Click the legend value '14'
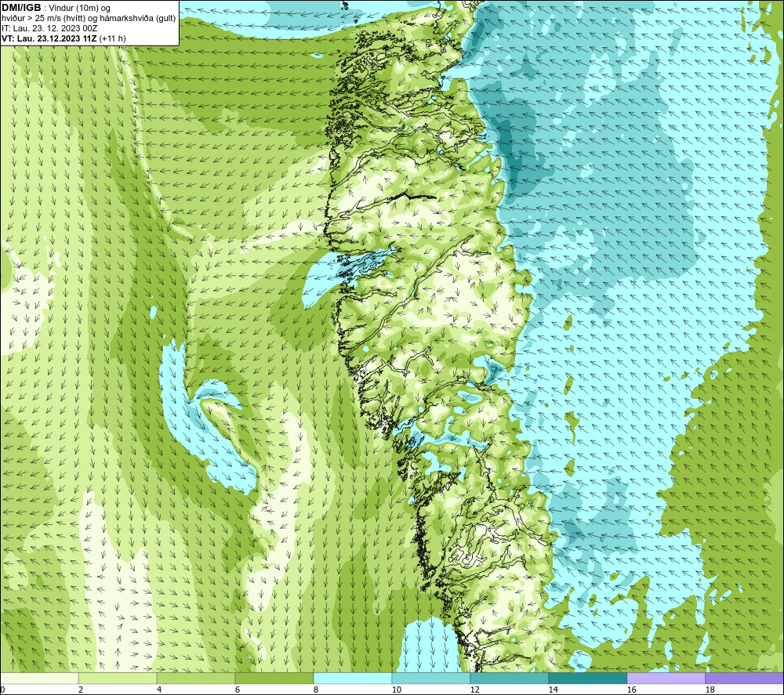 [553, 690]
